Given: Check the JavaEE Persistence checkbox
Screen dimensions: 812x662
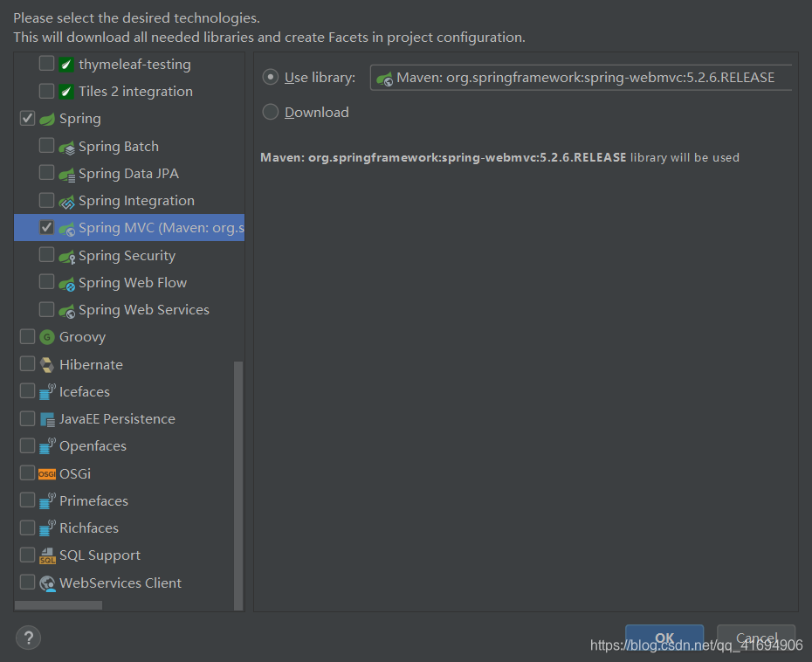Looking at the screenshot, I should 27,418.
